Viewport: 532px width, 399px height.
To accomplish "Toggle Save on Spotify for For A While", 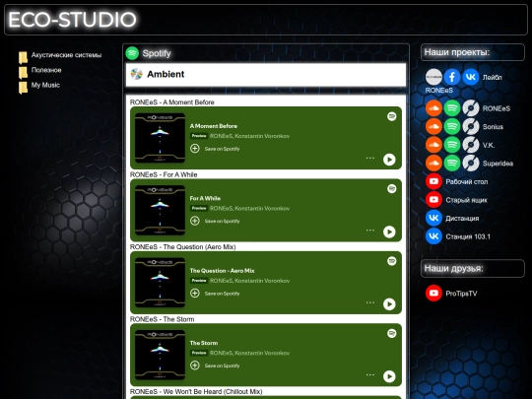I will pyautogui.click(x=215, y=221).
